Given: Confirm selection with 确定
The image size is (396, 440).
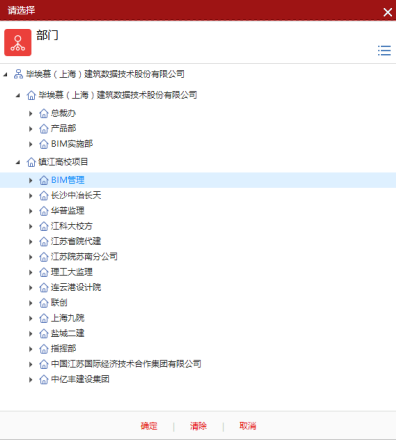Looking at the screenshot, I should point(149,426).
